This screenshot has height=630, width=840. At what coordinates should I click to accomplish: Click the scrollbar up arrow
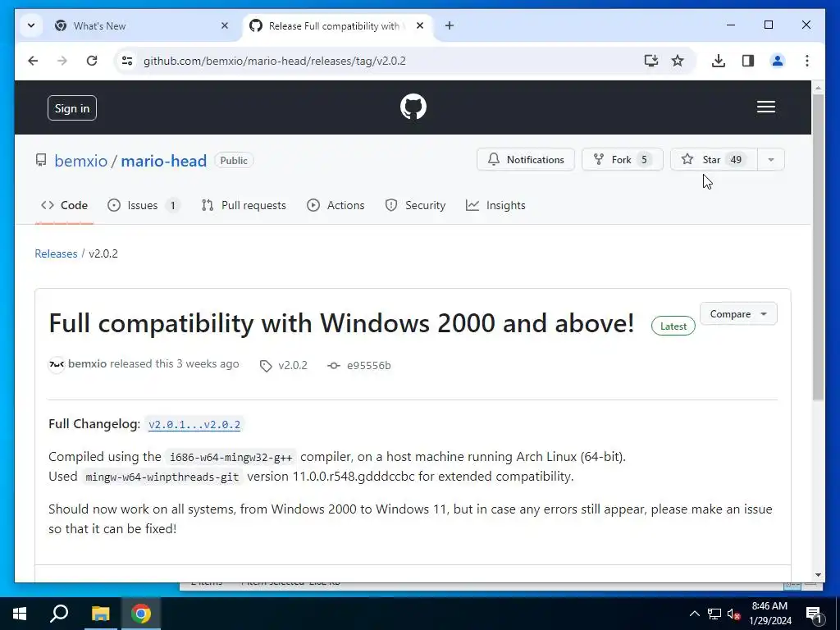point(818,87)
